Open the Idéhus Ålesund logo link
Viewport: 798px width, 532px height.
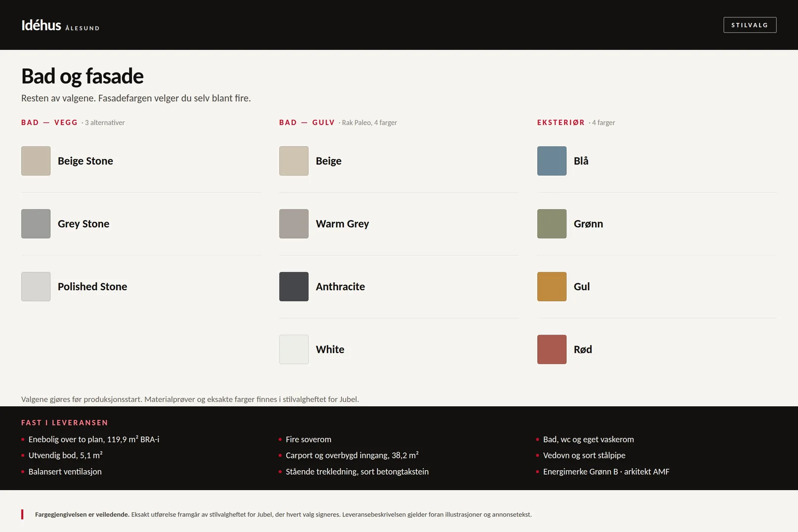(x=60, y=25)
